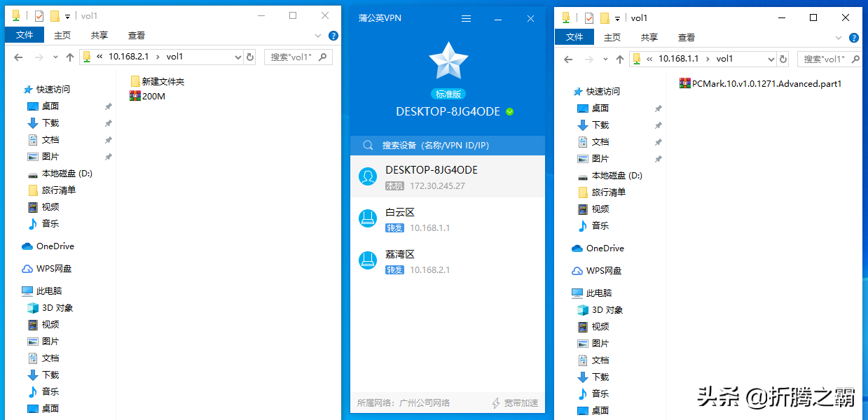Click the new folder quick-access icon in the right window's title bar
The height and width of the screenshot is (420, 868).
pos(604,17)
